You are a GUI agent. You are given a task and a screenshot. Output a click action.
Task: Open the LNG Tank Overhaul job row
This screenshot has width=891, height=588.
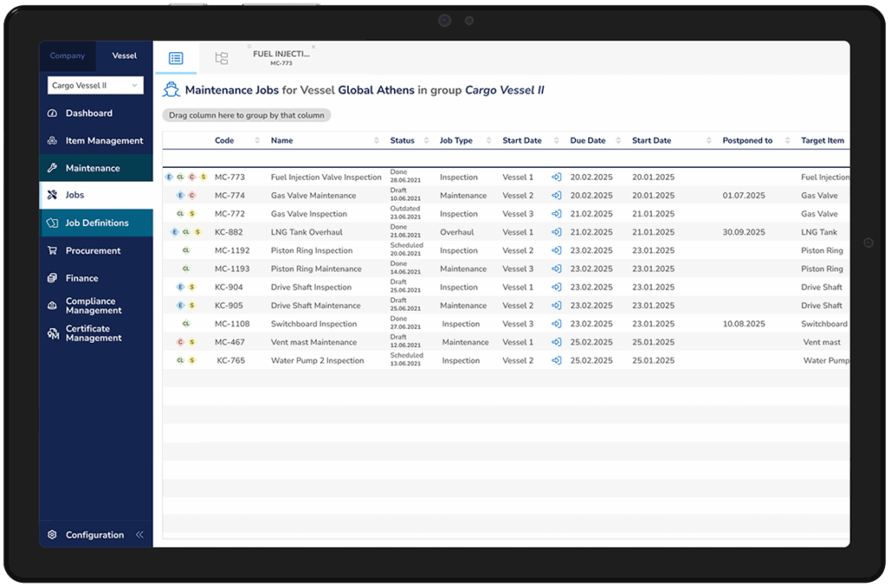click(x=306, y=232)
